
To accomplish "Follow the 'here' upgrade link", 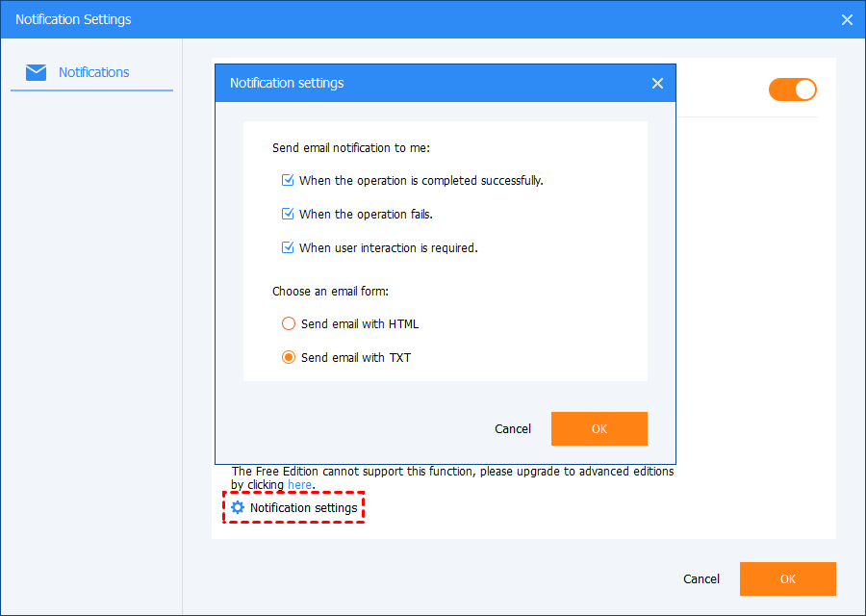I will tap(299, 485).
